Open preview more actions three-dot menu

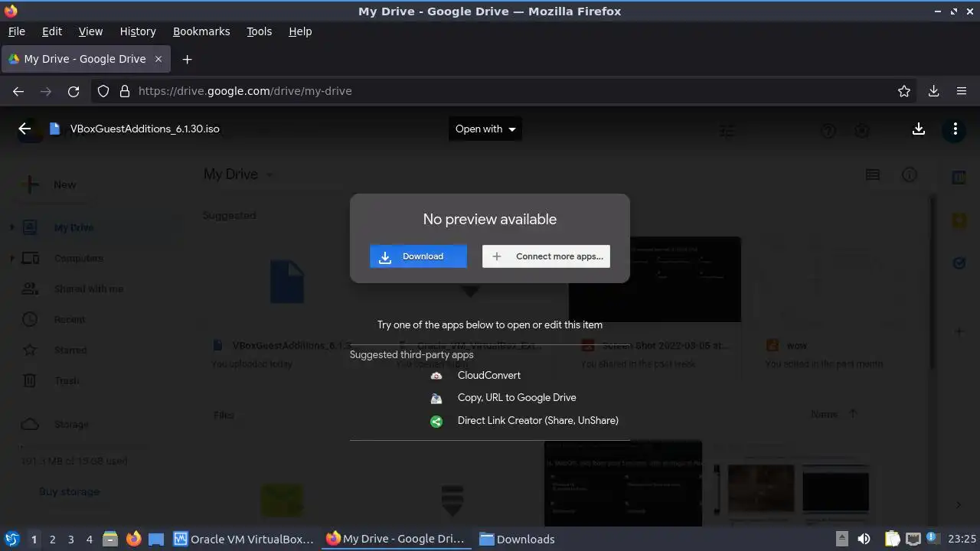click(x=955, y=129)
